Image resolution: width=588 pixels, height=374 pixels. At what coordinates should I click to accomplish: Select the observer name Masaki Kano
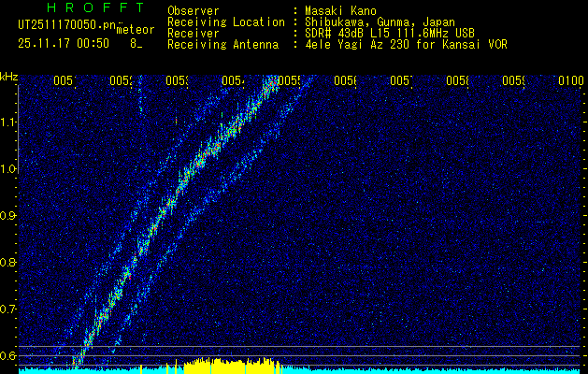click(340, 11)
